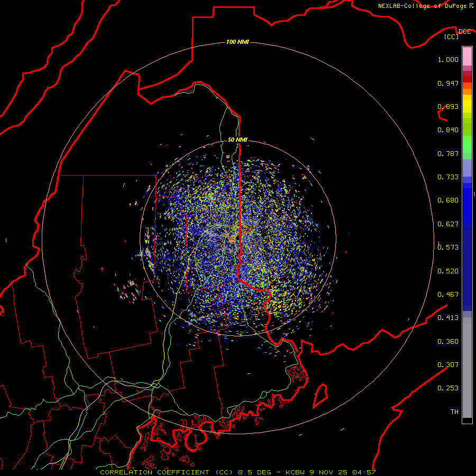Select the 0.307 scale value
Screen dimensions: 476x476
(x=448, y=365)
